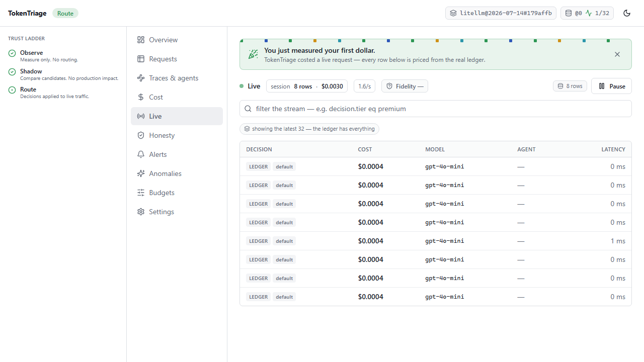Click the Shadow check circle icon
The width and height of the screenshot is (644, 362).
tap(12, 71)
